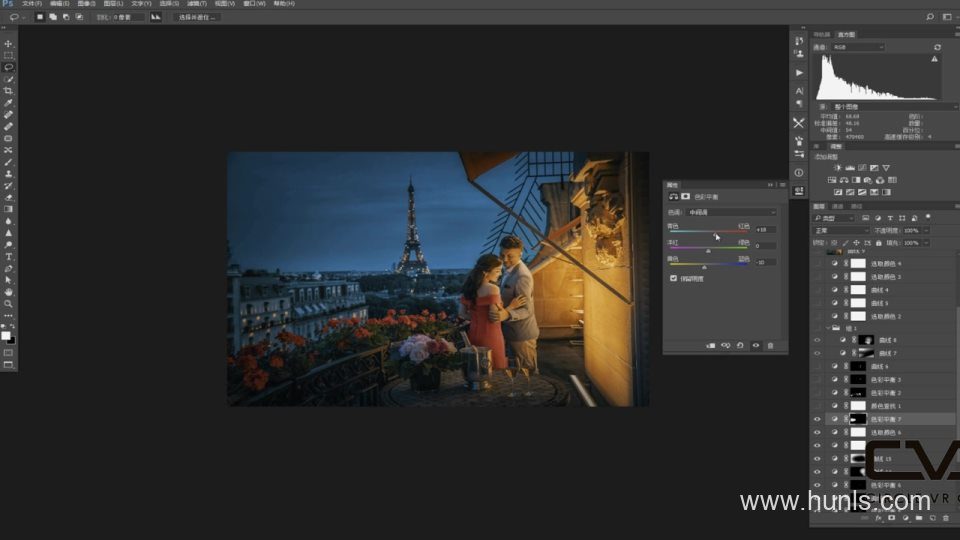Click the new group folder icon
The width and height of the screenshot is (960, 540).
(x=919, y=518)
